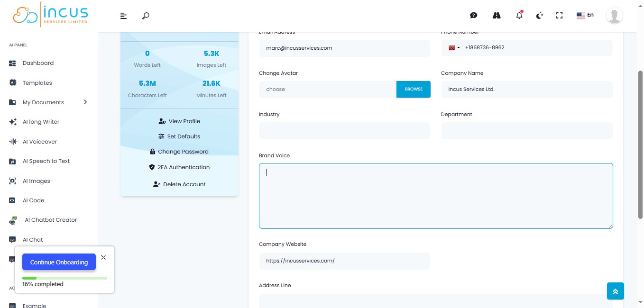Select Dashboard in the AI Panel menu
Screen dimensions: 644x308
click(x=38, y=63)
